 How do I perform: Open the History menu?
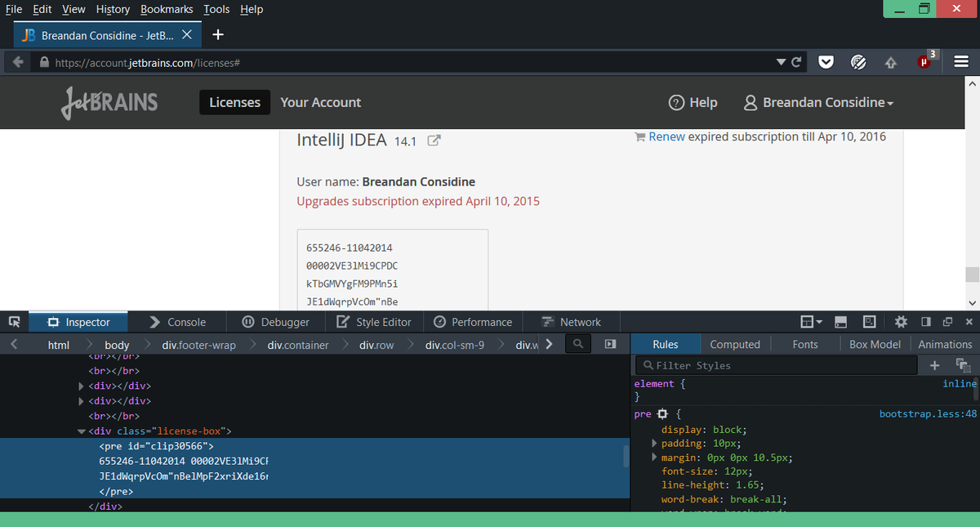click(113, 9)
